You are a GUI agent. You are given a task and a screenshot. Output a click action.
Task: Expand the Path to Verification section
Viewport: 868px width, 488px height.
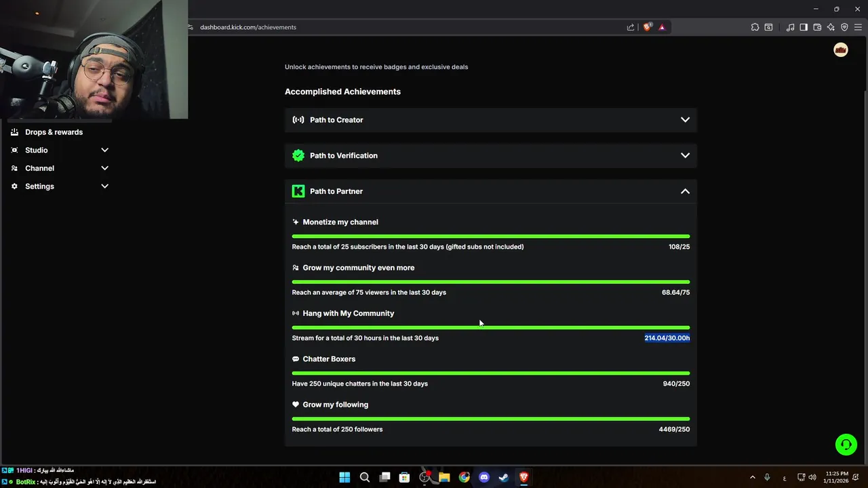coord(685,155)
